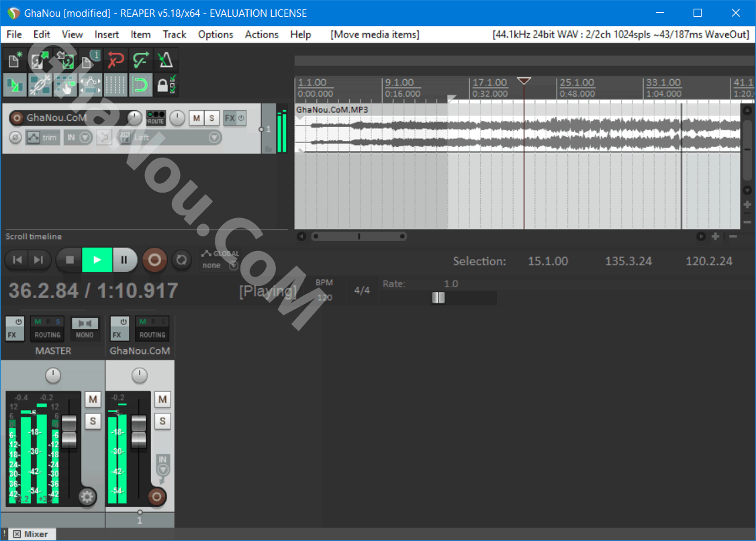
Task: Click the audio device info text
Action: coord(620,35)
